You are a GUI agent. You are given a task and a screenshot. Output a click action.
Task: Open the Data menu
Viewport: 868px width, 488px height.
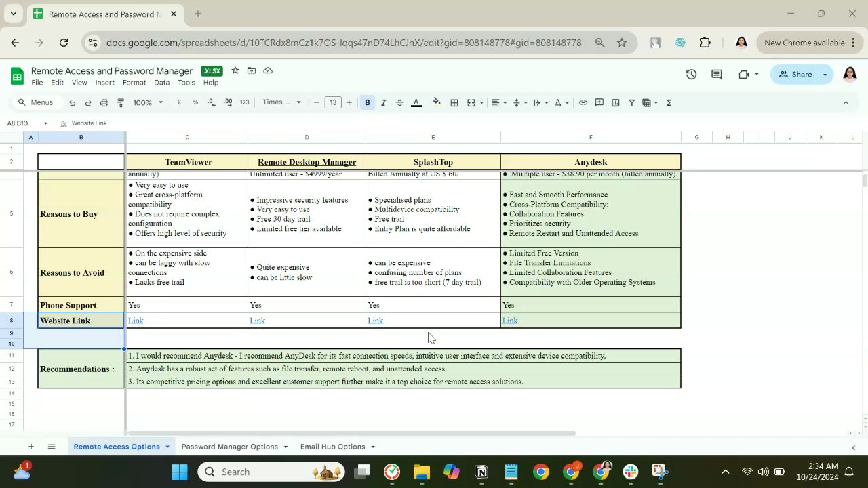pos(161,83)
